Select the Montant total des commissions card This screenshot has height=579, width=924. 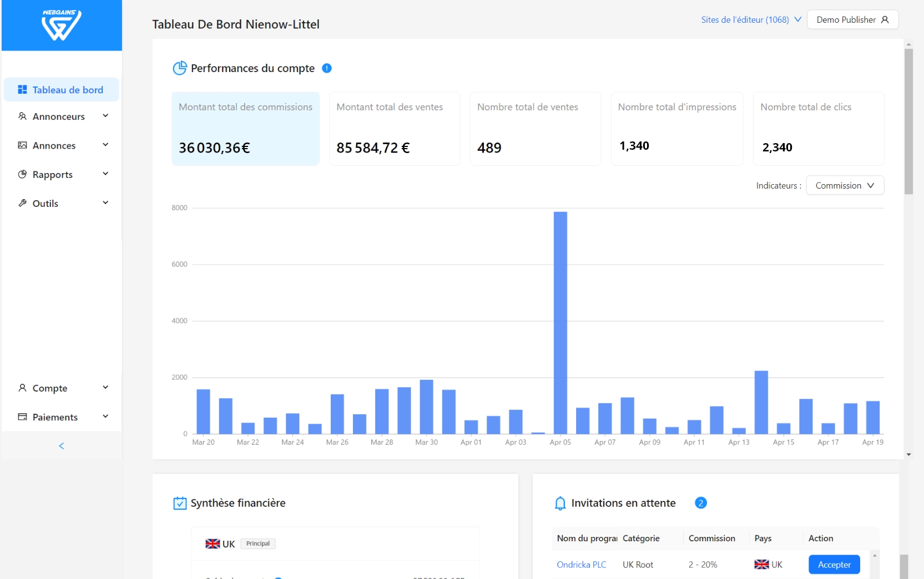245,129
